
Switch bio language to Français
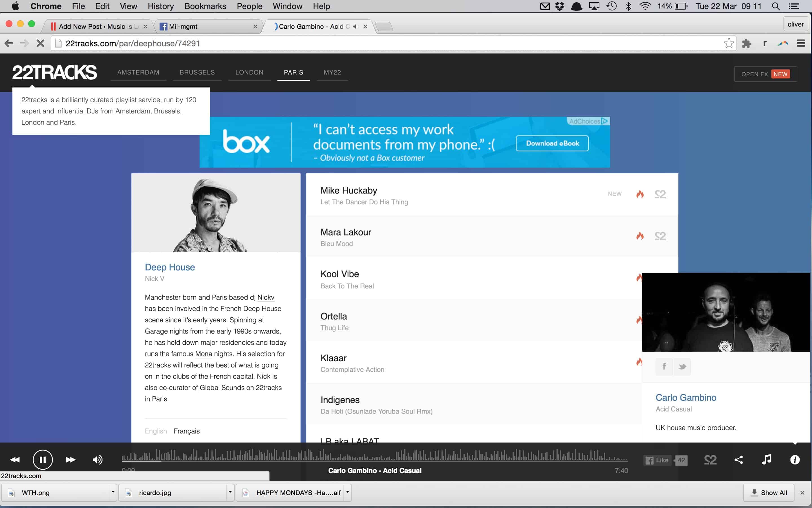click(x=187, y=431)
